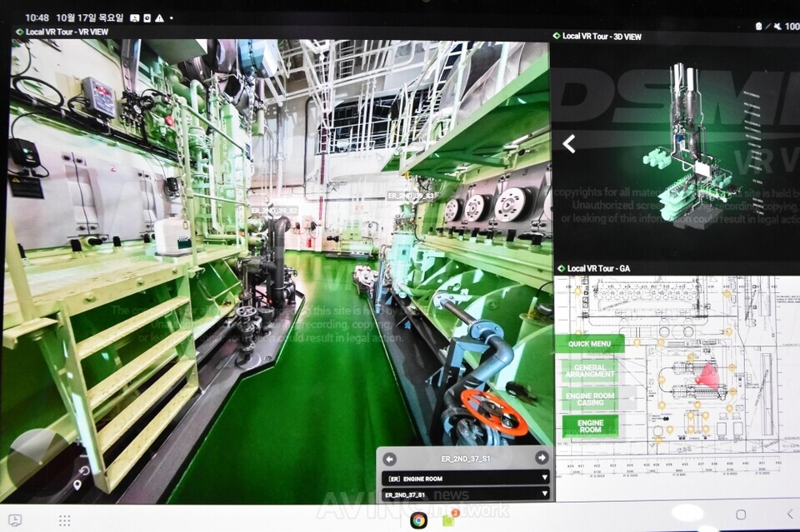Click the Local VR Tour - VR VIEW title
Image resolution: width=800 pixels, height=532 pixels.
coord(67,32)
